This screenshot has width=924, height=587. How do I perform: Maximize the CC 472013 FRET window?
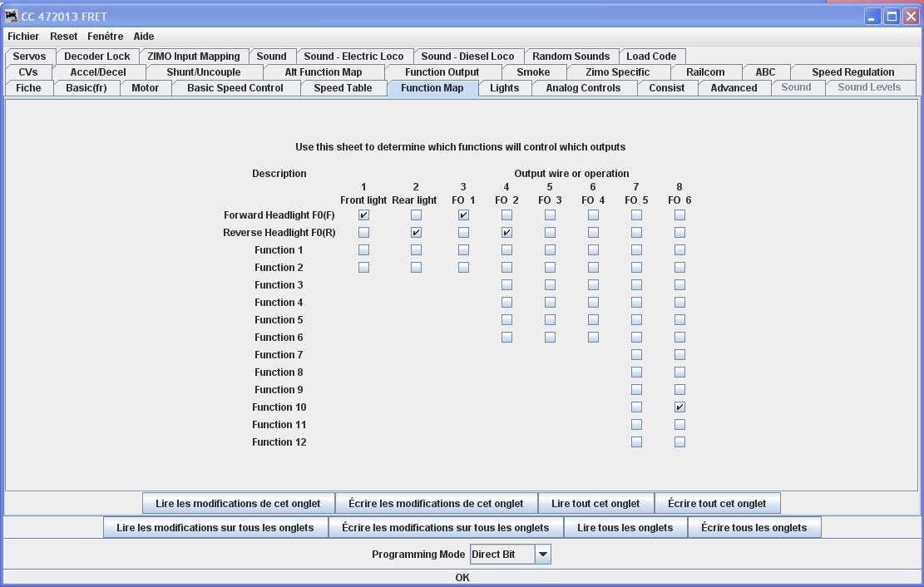[892, 17]
